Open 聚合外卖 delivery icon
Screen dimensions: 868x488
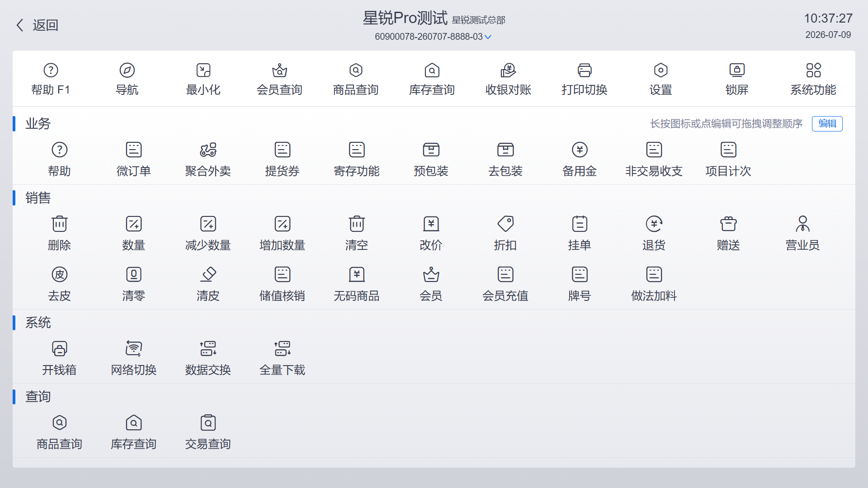pyautogui.click(x=208, y=160)
